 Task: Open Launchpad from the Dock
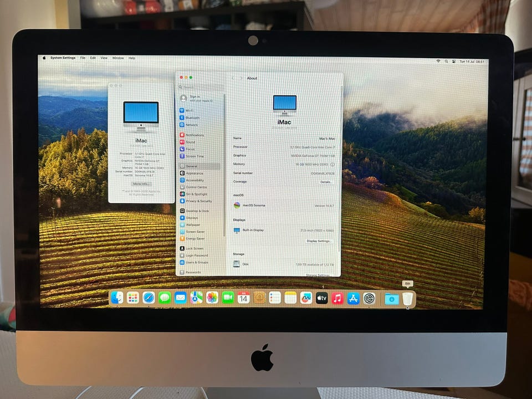click(132, 298)
